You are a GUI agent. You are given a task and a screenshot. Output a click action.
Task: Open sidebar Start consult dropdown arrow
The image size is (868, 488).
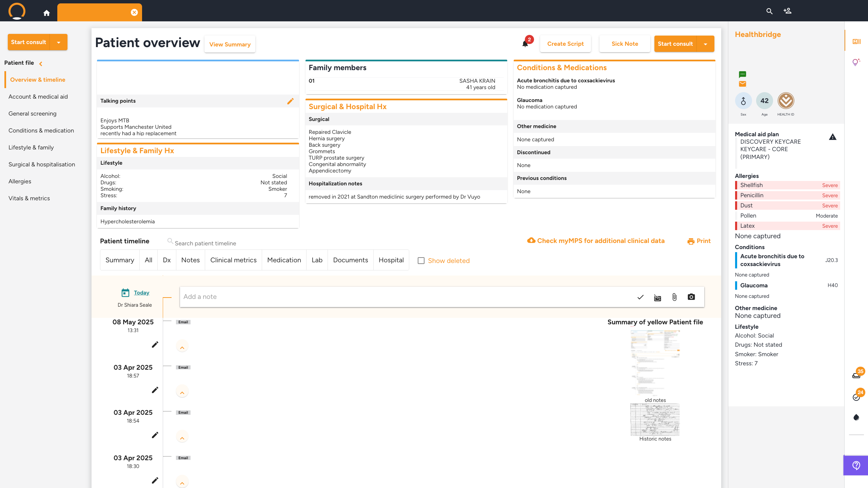click(59, 42)
